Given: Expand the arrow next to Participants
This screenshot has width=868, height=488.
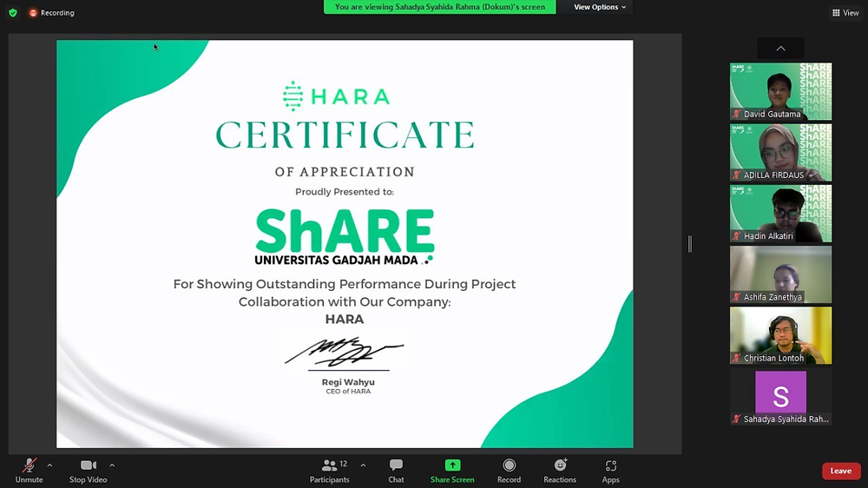Looking at the screenshot, I should [363, 465].
